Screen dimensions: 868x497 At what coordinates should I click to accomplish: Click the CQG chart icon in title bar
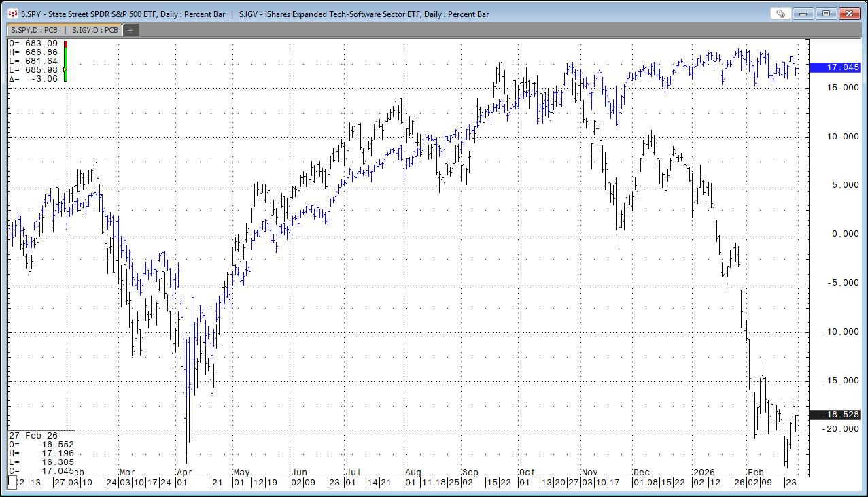(13, 14)
